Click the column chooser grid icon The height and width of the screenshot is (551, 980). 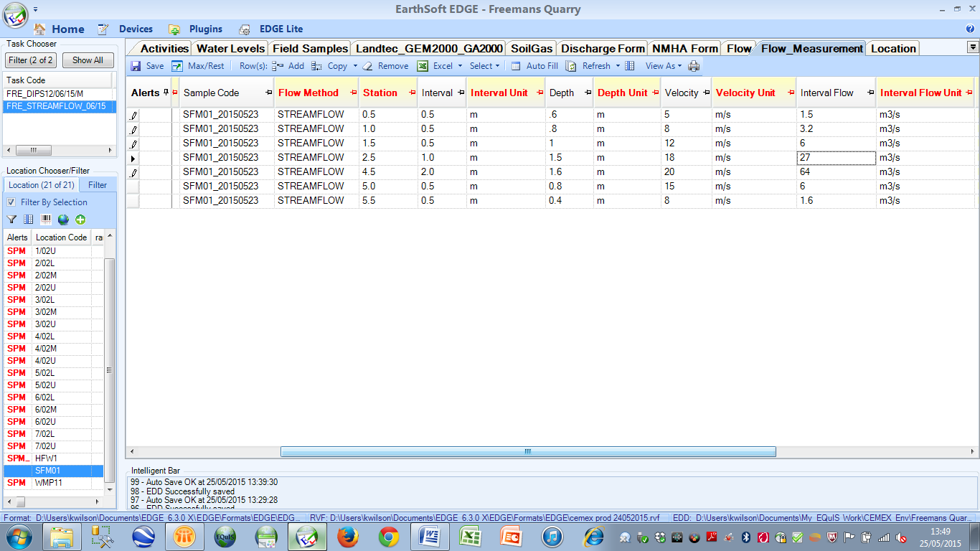tap(29, 220)
